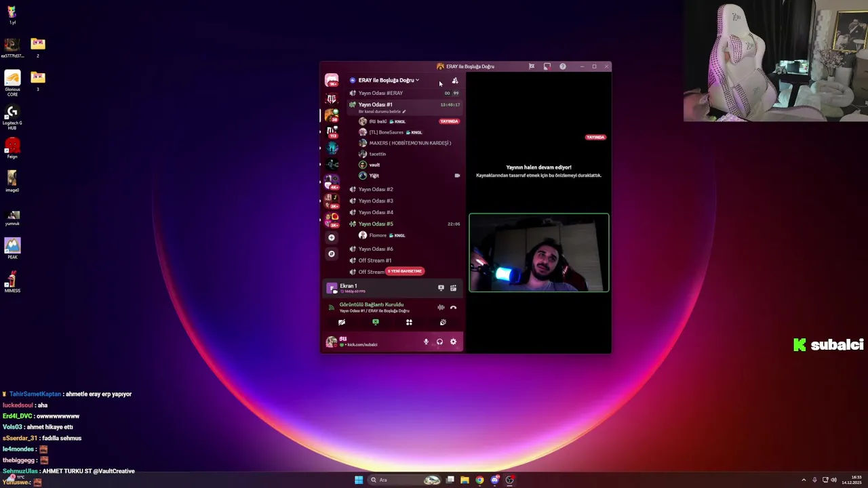Open Glorious CORE desktop shortcut
This screenshot has height=488, width=868.
(12, 83)
